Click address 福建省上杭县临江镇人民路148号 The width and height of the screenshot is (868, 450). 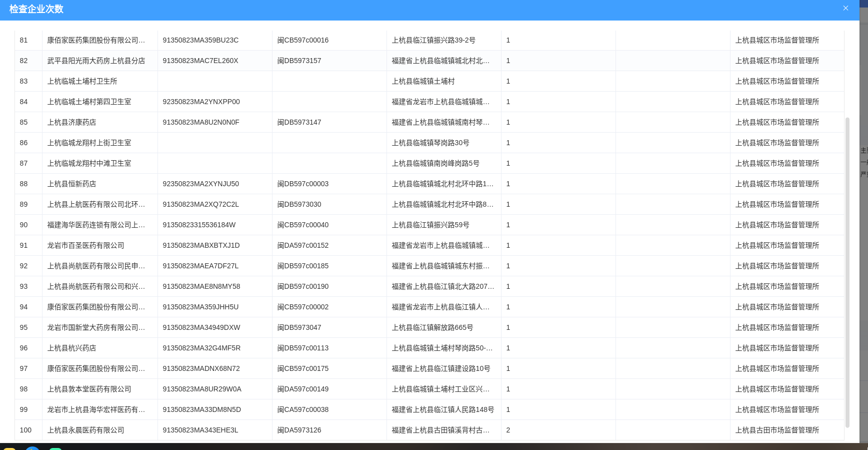coord(442,409)
